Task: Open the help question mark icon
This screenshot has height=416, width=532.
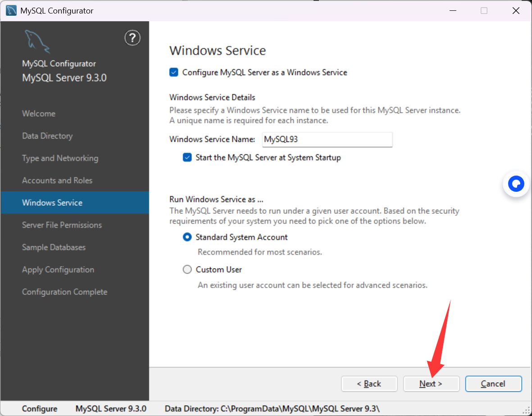Action: pyautogui.click(x=132, y=38)
